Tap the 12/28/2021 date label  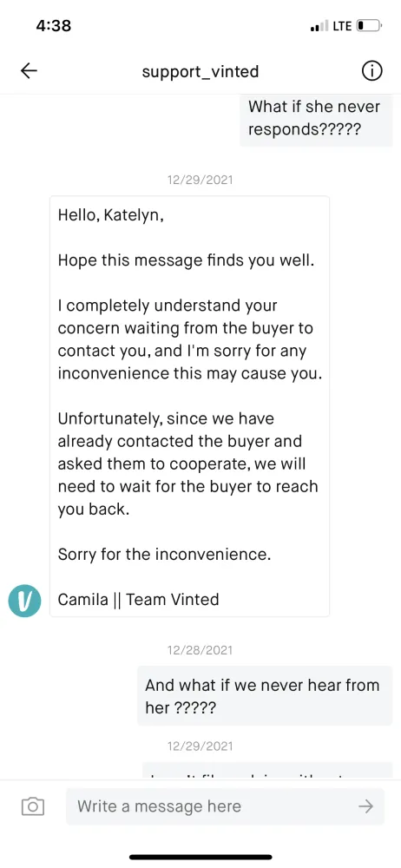point(200,649)
